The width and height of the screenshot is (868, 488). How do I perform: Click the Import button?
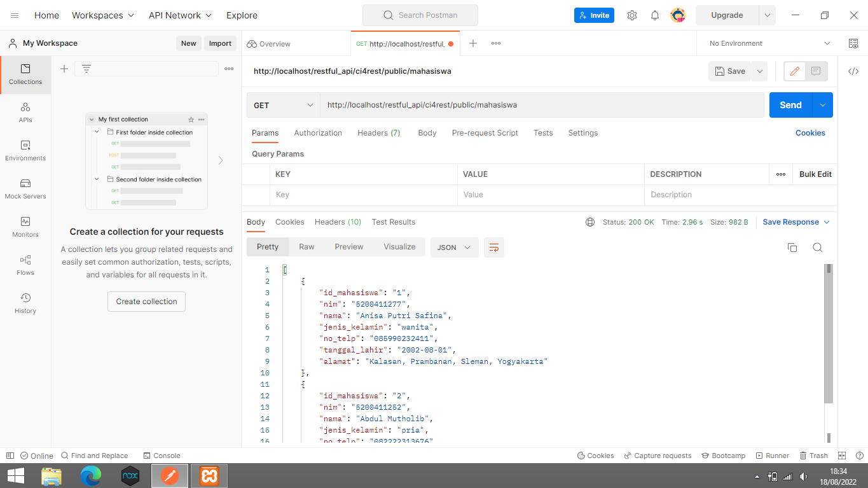point(220,43)
